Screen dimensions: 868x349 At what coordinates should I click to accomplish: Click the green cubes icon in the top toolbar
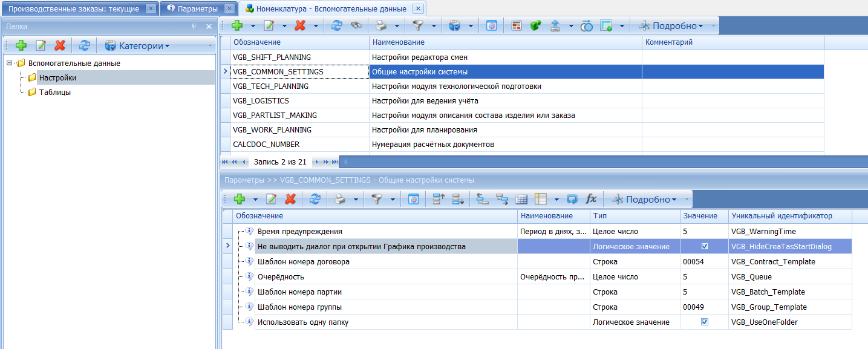(535, 26)
